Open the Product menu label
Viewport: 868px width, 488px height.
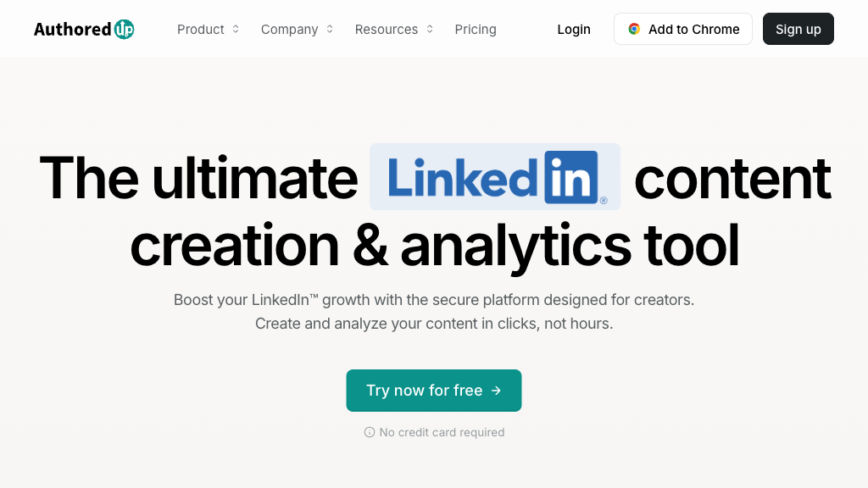201,29
